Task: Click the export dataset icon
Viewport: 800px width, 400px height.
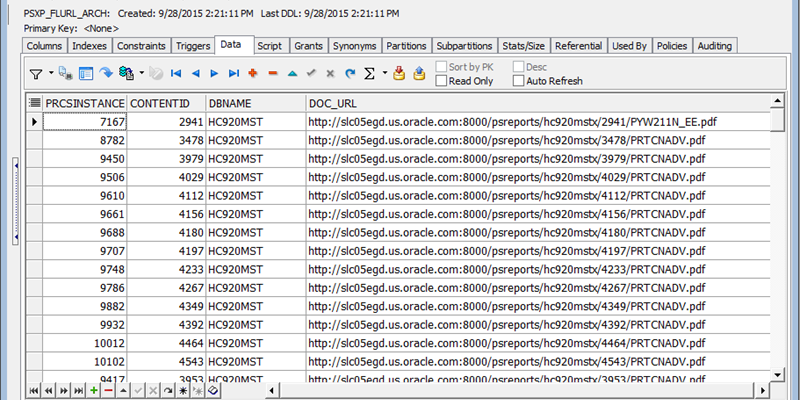Action: pos(126,73)
